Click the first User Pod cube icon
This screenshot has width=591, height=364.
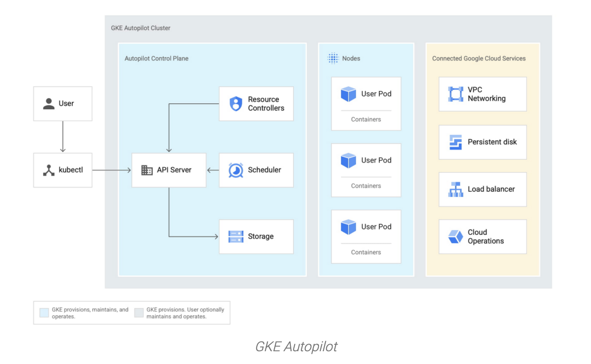[x=348, y=94]
